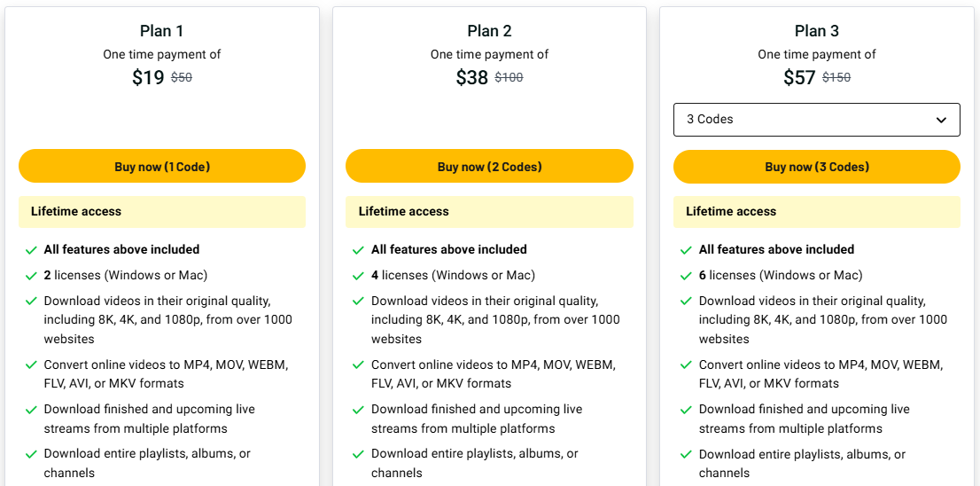Click Lifetime access banner in Plan 1

(162, 212)
